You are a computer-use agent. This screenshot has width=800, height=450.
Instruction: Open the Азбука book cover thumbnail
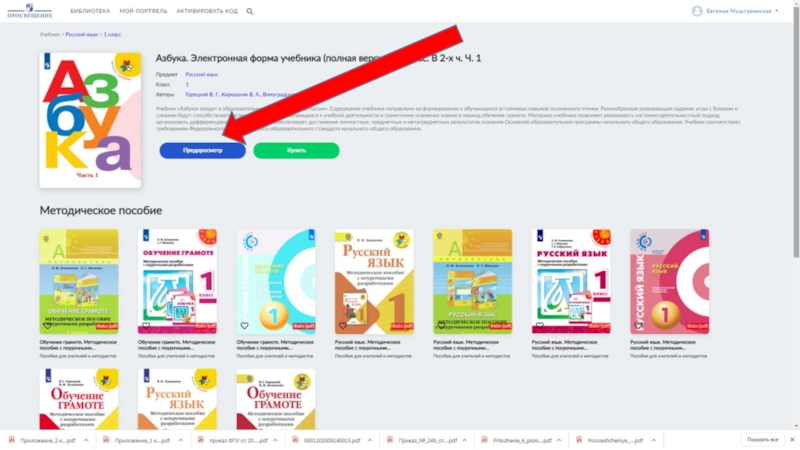click(90, 120)
